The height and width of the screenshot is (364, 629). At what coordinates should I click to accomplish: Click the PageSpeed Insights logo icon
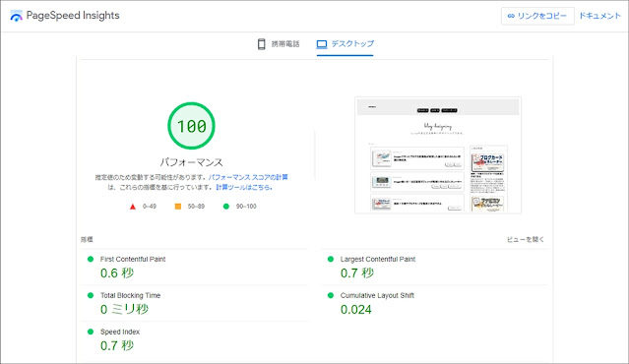tap(16, 16)
